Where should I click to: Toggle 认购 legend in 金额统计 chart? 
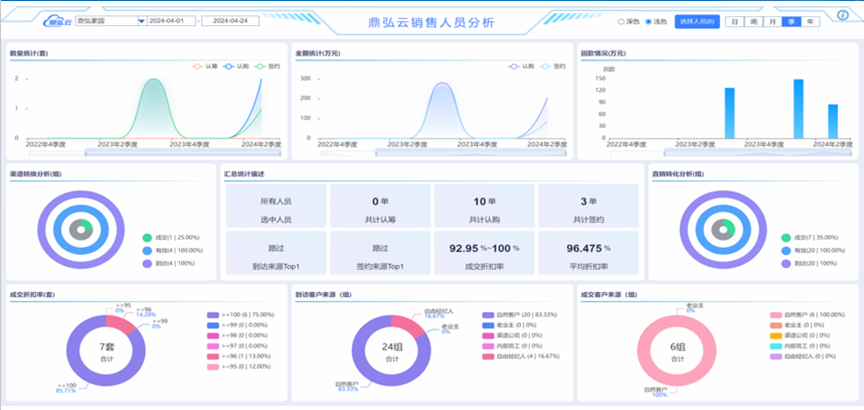tap(521, 66)
